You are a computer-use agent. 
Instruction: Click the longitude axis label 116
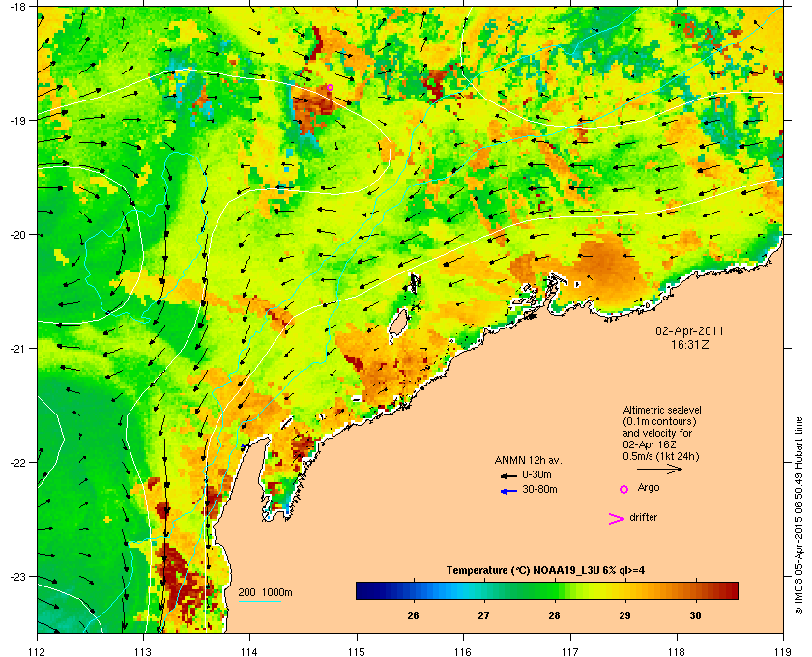[x=463, y=651]
